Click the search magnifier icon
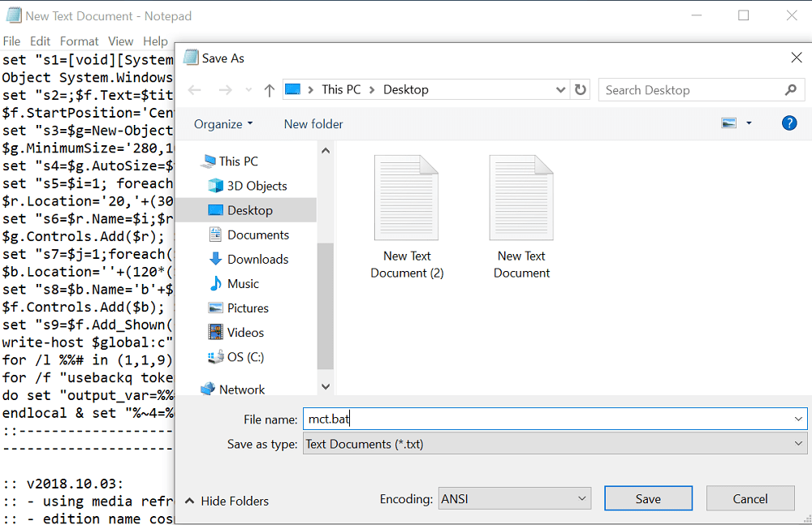Viewport: 812px width, 525px height. point(791,90)
